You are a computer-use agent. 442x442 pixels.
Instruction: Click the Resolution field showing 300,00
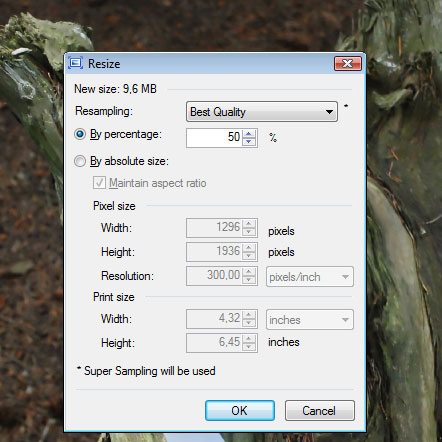(215, 276)
